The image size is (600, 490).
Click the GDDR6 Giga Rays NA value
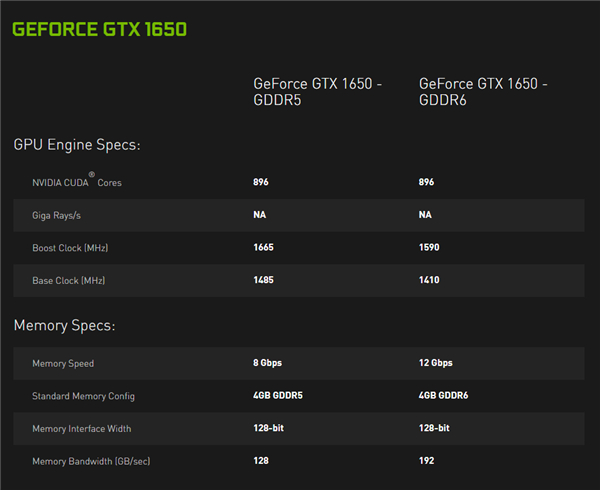[425, 215]
